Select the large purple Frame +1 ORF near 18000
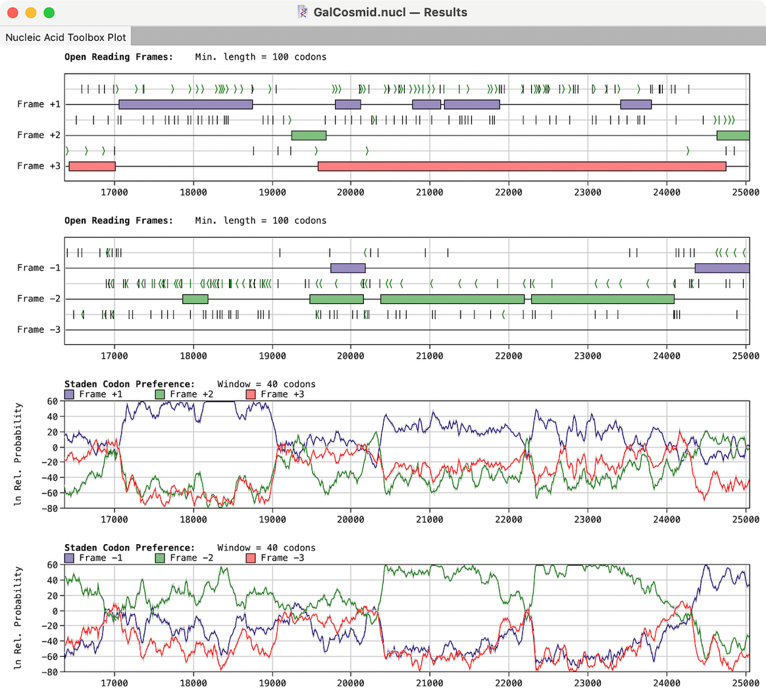 tap(186, 104)
